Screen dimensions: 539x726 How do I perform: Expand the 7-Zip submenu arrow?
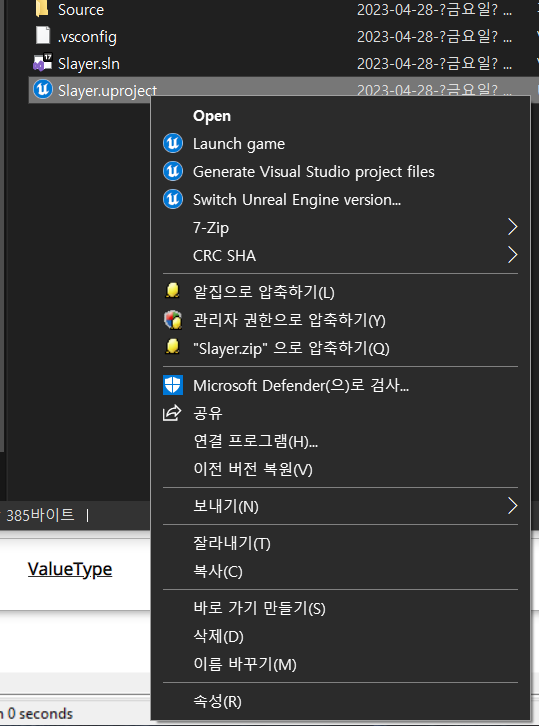[512, 227]
